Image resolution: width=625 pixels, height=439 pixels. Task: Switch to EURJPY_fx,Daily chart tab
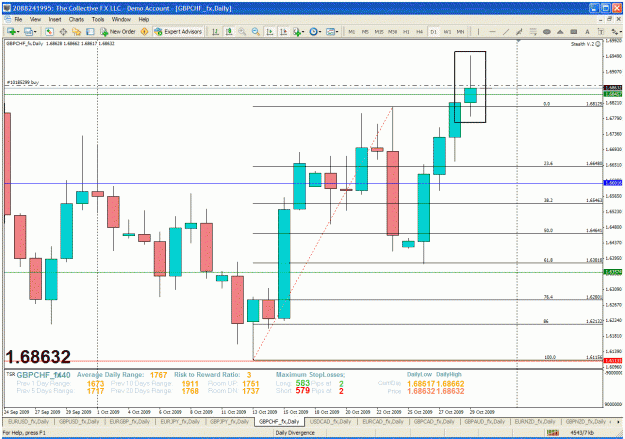(180, 421)
